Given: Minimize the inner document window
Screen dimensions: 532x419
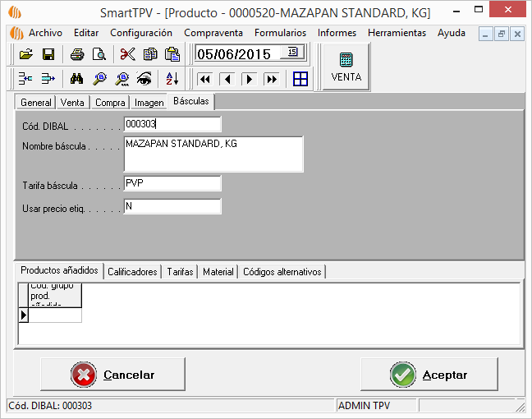Looking at the screenshot, I should pos(485,34).
